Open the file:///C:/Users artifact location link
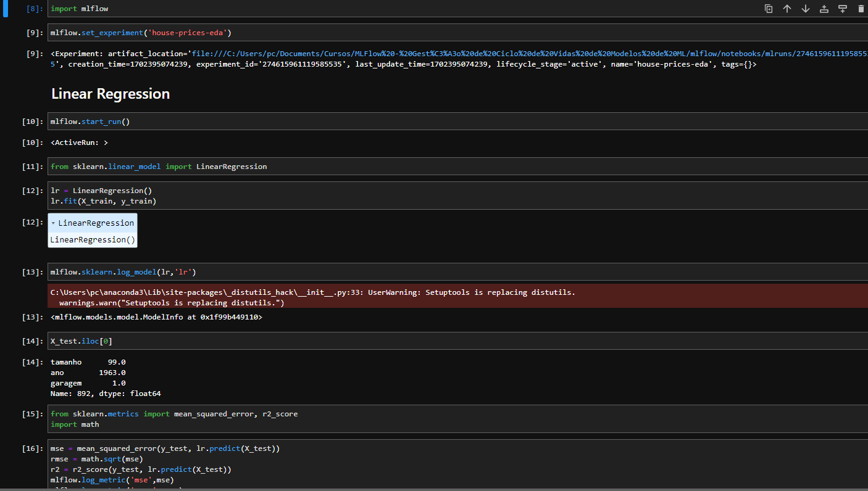The width and height of the screenshot is (868, 491). [x=530, y=54]
